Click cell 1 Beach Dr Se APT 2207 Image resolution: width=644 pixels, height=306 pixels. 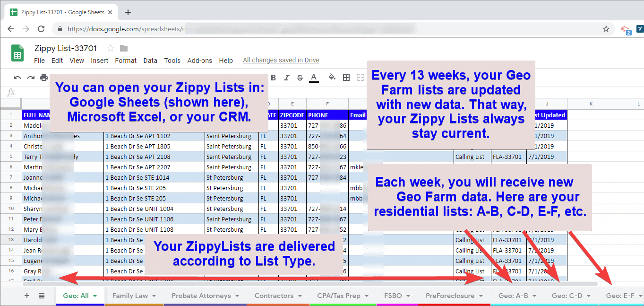154,167
